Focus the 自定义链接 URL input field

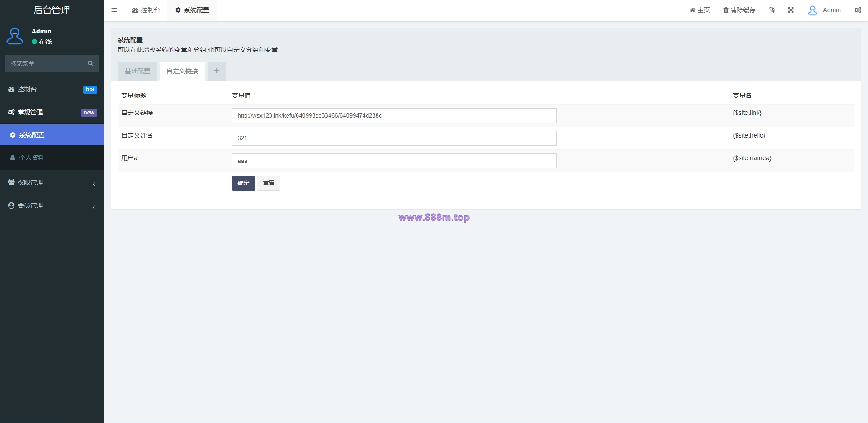[394, 115]
